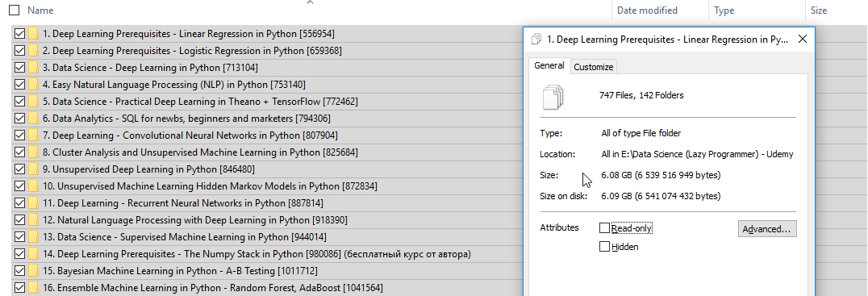Click folder icon of Supervised Machine Learning row

click(x=33, y=237)
